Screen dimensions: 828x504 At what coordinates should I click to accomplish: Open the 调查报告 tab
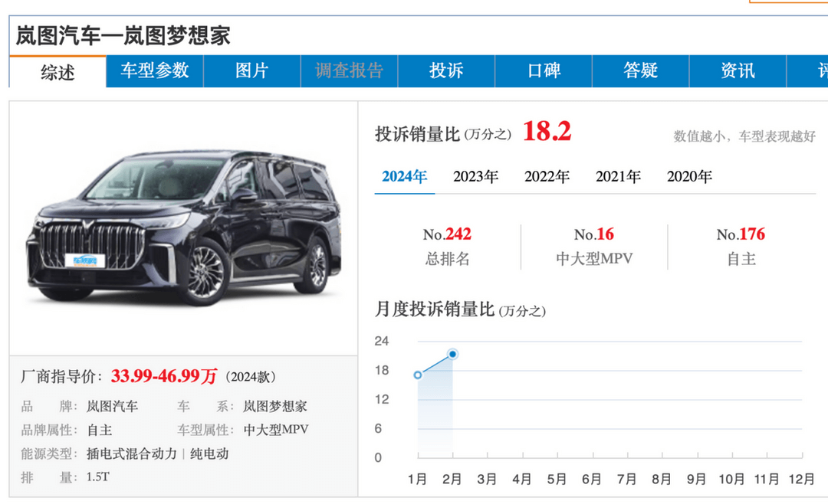coord(349,70)
